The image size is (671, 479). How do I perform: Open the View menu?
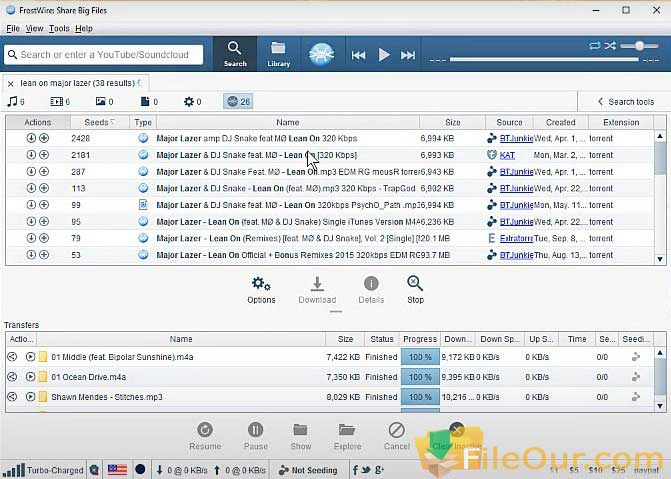[x=34, y=28]
